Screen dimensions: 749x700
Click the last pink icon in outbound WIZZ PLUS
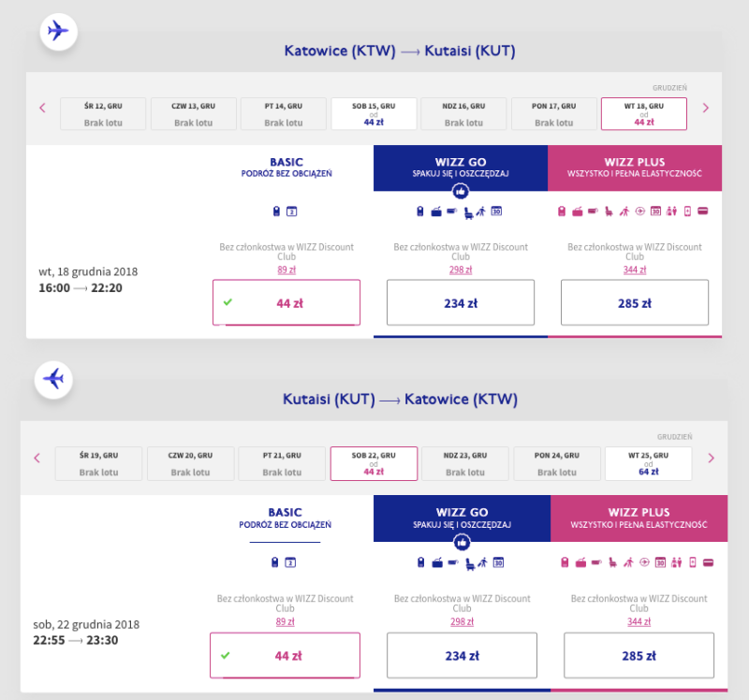click(703, 211)
